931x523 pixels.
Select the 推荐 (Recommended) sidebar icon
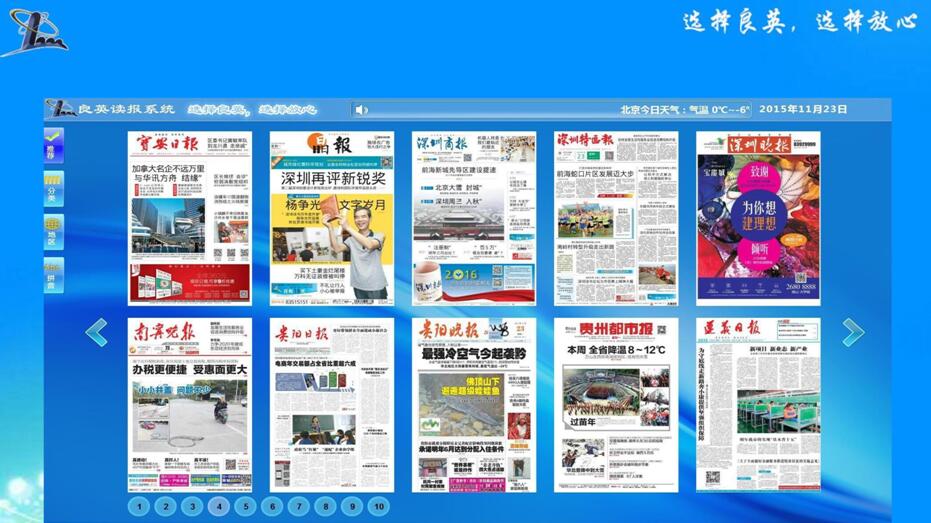tap(53, 144)
